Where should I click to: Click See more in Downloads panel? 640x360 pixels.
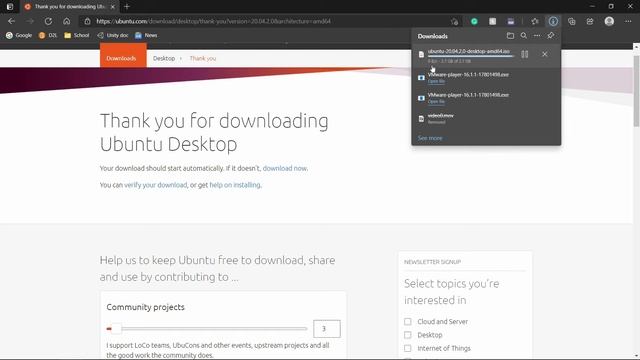coord(430,138)
